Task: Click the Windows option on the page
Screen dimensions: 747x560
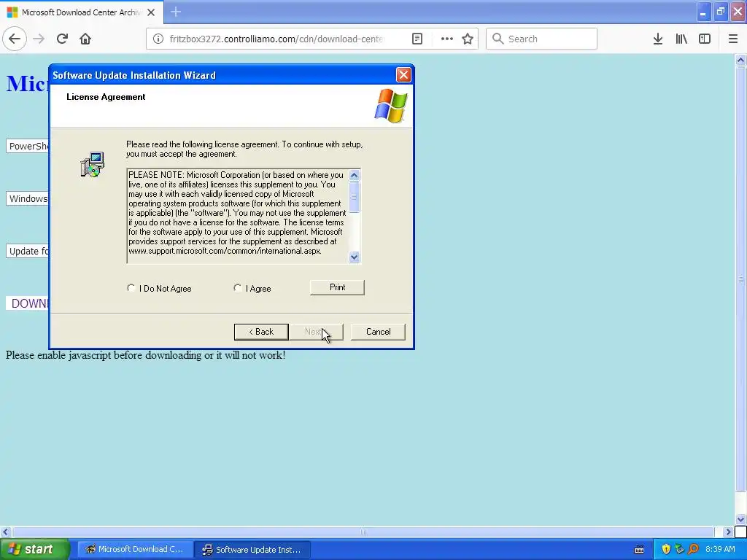Action: tap(28, 198)
